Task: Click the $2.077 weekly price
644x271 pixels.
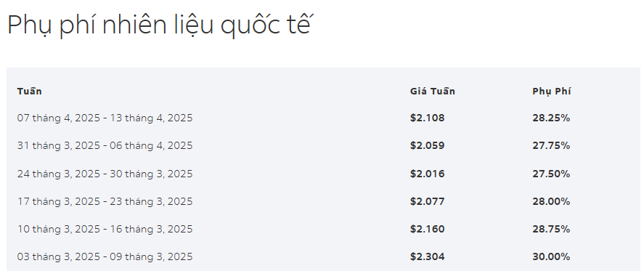Action: [x=427, y=201]
